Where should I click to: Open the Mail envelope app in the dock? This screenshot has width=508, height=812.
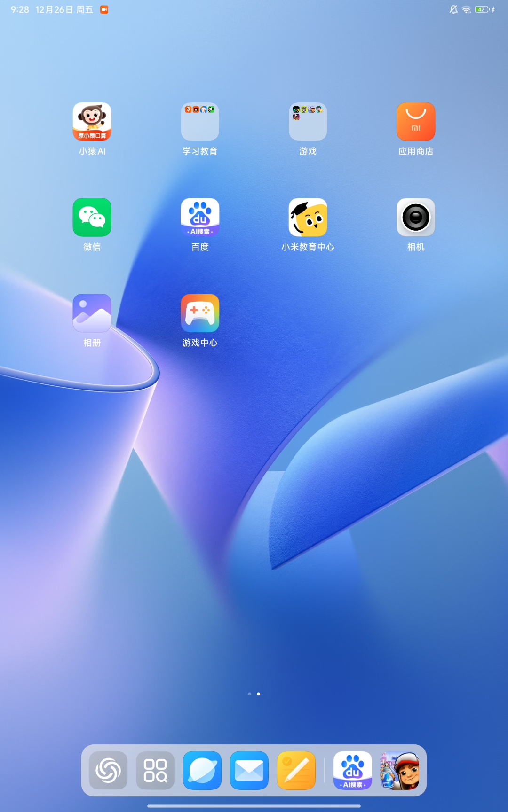pos(249,770)
